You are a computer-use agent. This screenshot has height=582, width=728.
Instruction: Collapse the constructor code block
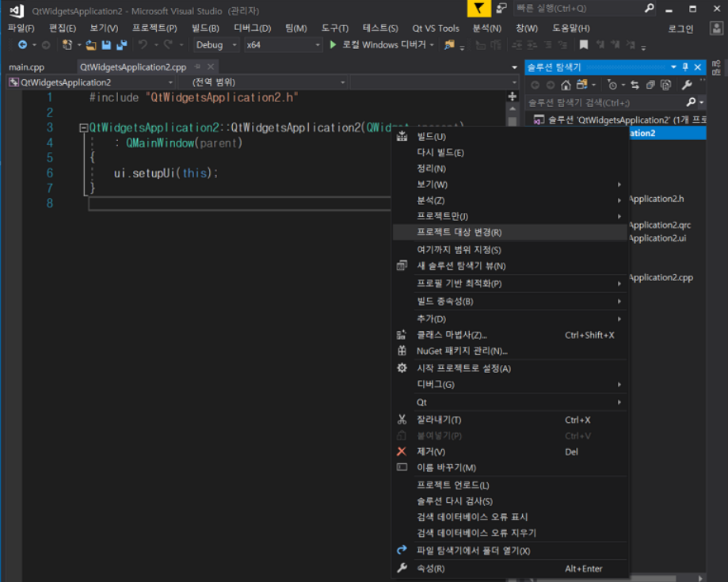pyautogui.click(x=83, y=127)
